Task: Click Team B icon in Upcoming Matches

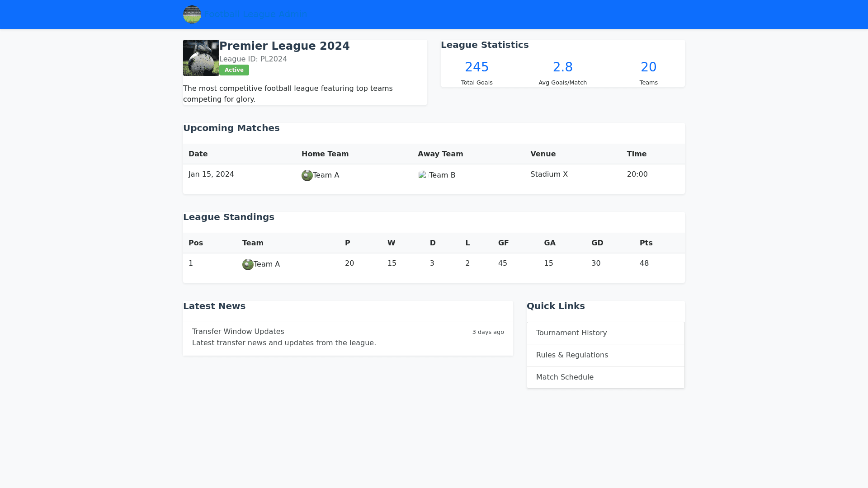Action: pyautogui.click(x=423, y=175)
